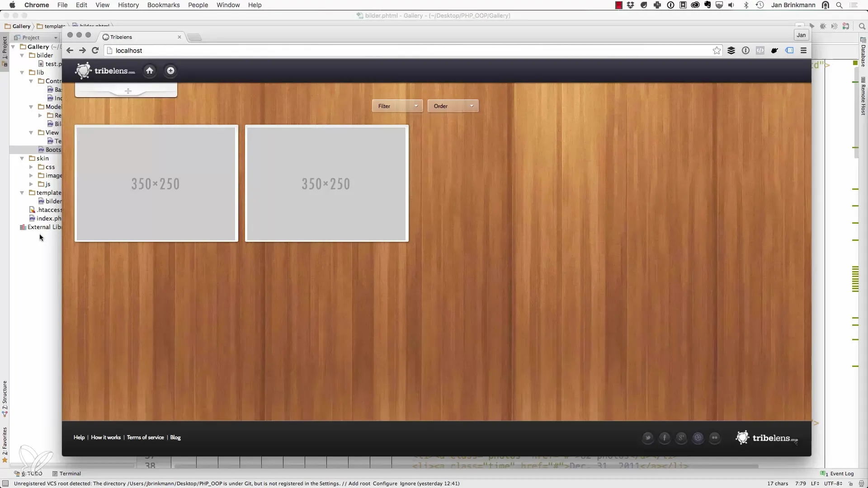Change the LF line separator in the status bar
868x488 pixels.
[815, 483]
